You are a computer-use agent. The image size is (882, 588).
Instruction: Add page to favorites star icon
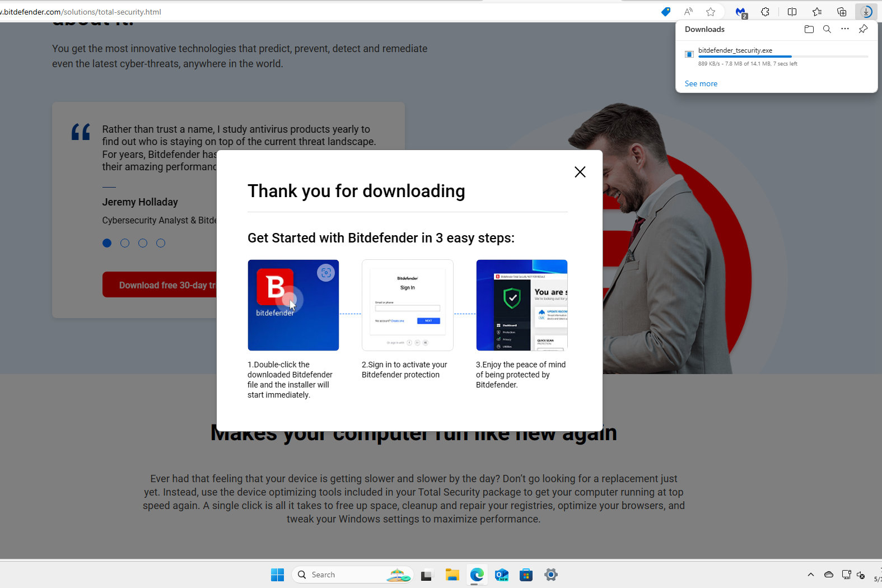pos(711,12)
